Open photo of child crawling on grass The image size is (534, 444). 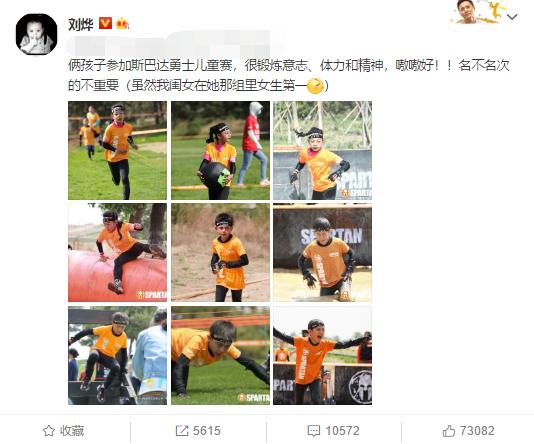click(220, 355)
